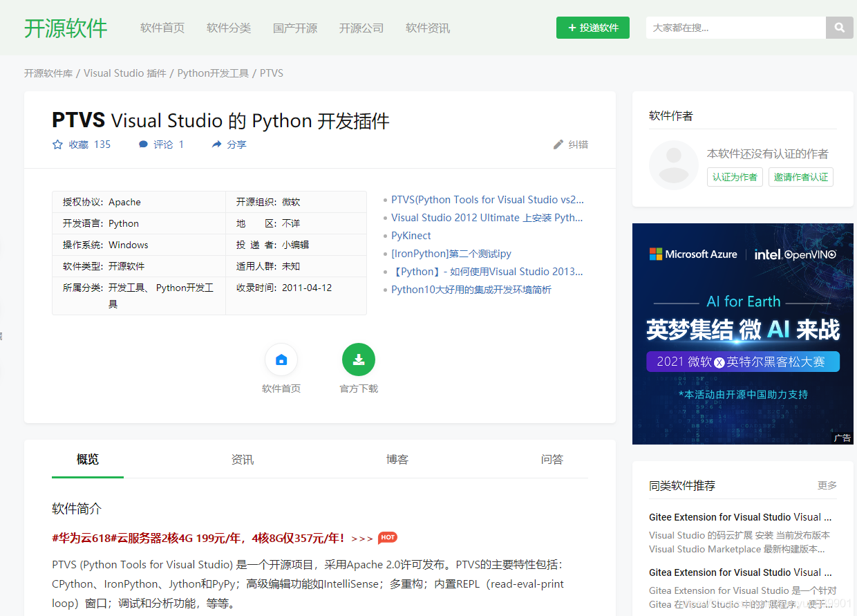The width and height of the screenshot is (857, 616).
Task: Open Visual Studio 2012 Ultimate article link
Action: [x=487, y=218]
